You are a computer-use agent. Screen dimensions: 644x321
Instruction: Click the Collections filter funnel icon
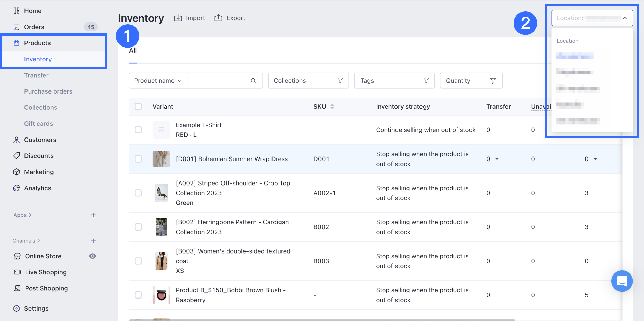click(340, 81)
